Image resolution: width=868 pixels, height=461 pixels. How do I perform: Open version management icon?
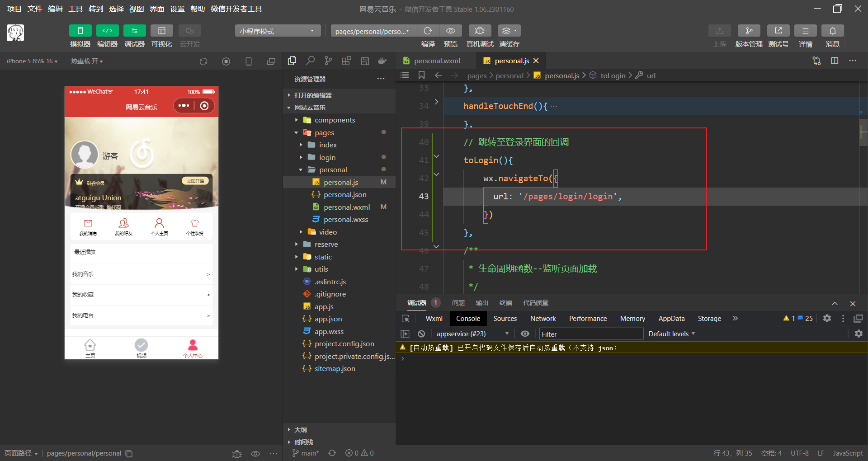tap(749, 31)
